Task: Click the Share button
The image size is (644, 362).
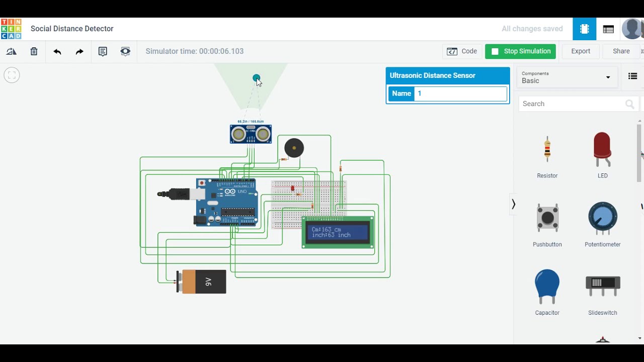Action: [x=621, y=51]
